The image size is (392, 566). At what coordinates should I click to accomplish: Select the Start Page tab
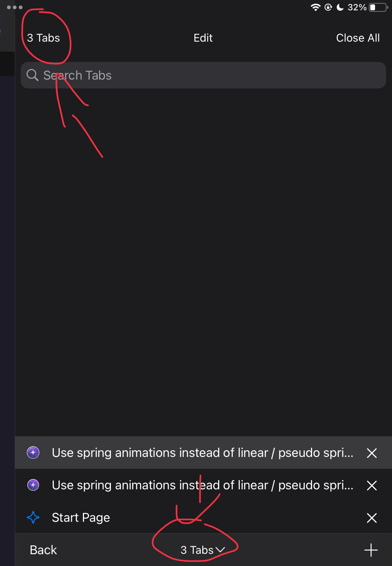[x=81, y=518]
